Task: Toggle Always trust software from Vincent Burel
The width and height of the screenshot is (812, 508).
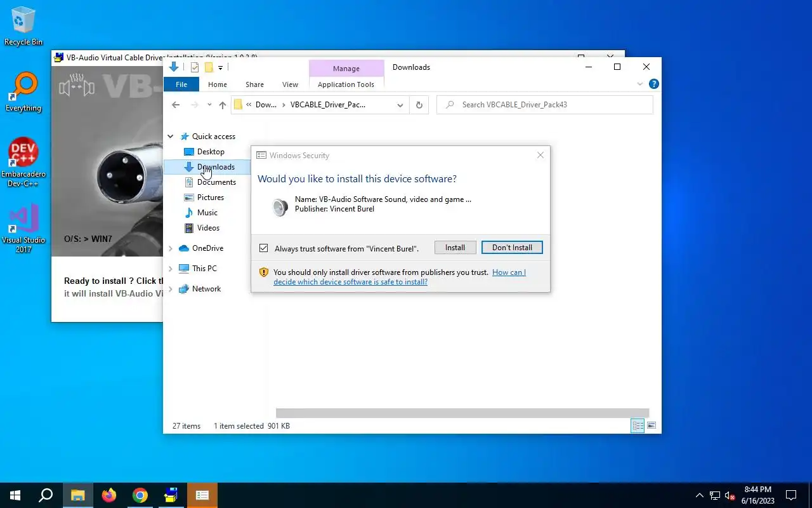Action: point(264,248)
